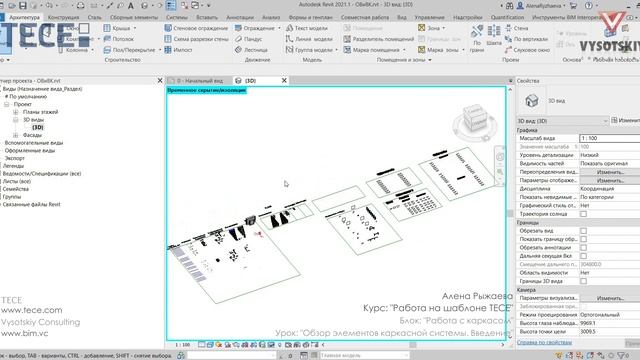
Task: Select the Curtain Grid (Схема разрезки стены) tool
Action: pyautogui.click(x=196, y=39)
